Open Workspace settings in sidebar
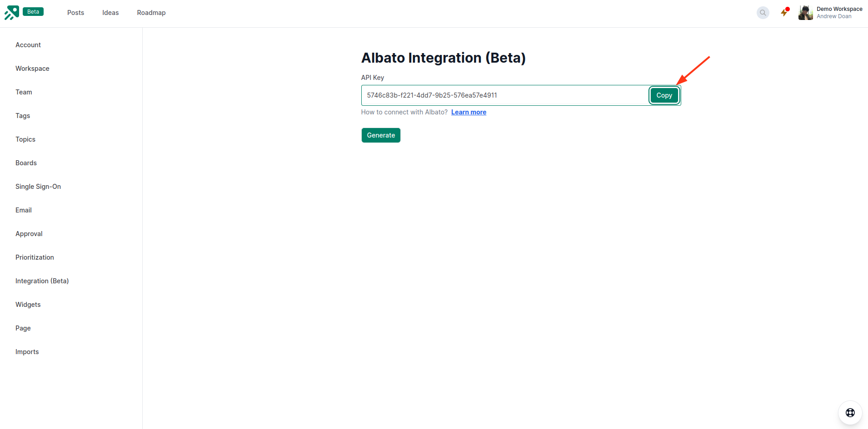This screenshot has height=429, width=868. 32,69
